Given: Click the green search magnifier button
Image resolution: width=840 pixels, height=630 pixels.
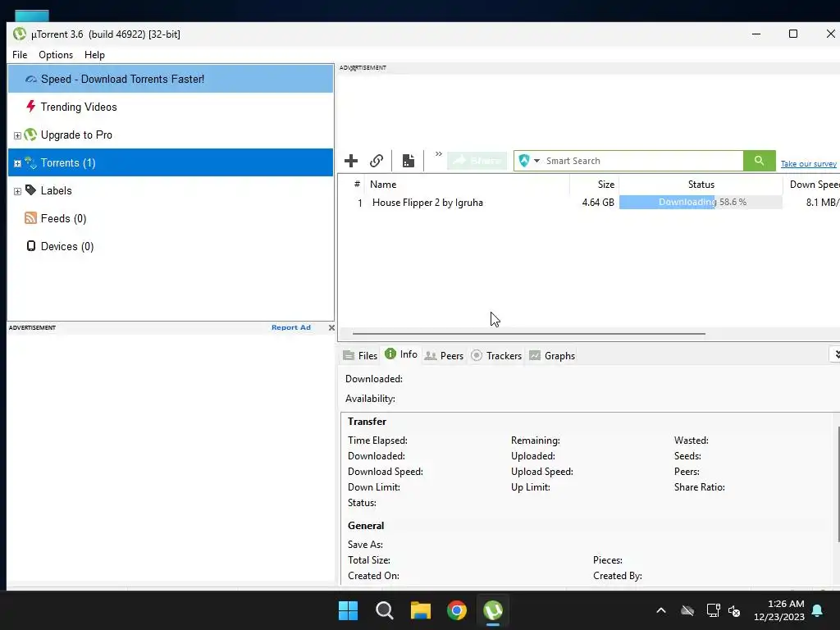Looking at the screenshot, I should (x=759, y=161).
